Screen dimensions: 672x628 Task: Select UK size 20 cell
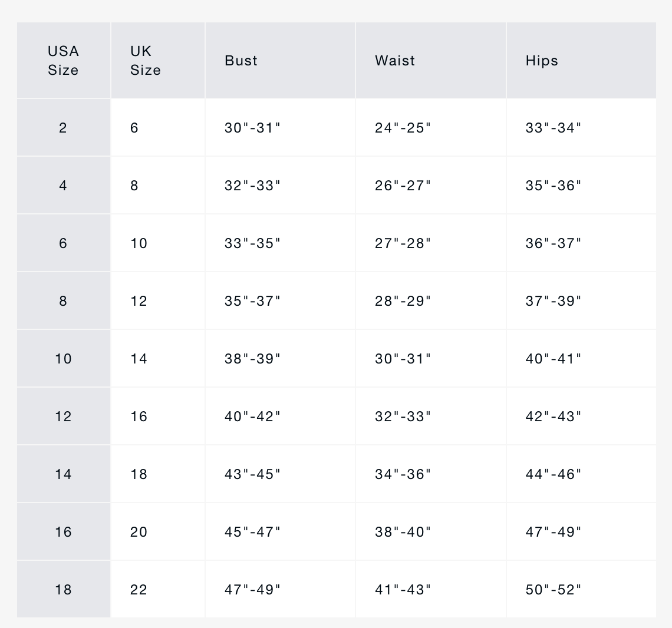pos(158,532)
